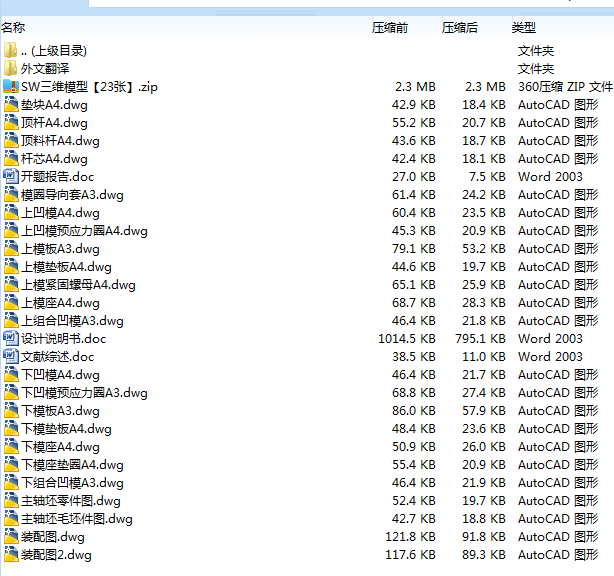Viewport: 614px width, 576px height.
Task: Click the 57.9 KB compressed size
Action: 484,411
